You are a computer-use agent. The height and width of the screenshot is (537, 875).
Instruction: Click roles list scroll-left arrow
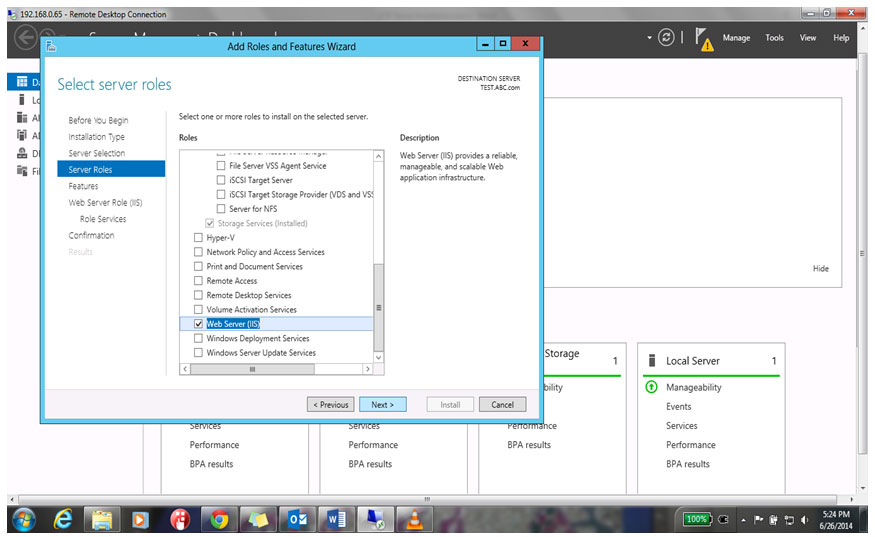pyautogui.click(x=185, y=369)
